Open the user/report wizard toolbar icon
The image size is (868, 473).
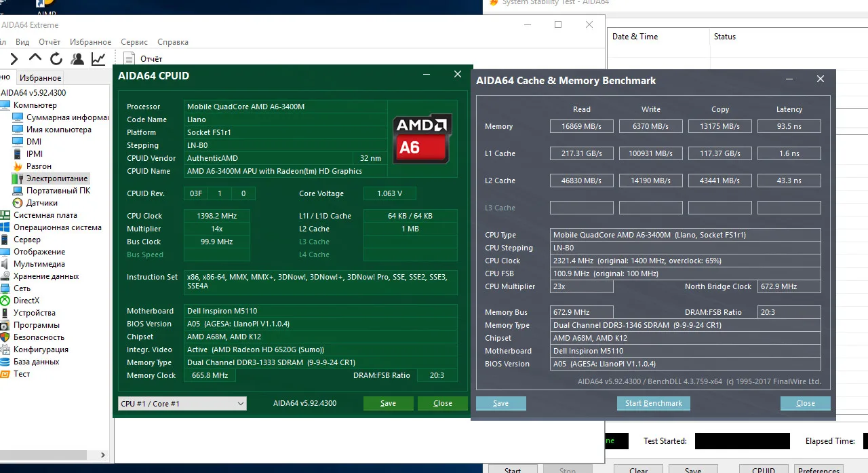click(x=77, y=58)
